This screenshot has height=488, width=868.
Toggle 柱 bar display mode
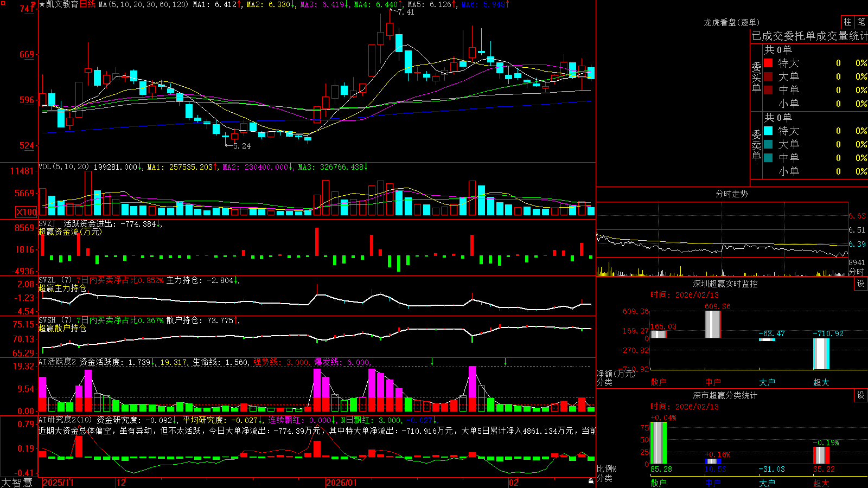pyautogui.click(x=847, y=22)
